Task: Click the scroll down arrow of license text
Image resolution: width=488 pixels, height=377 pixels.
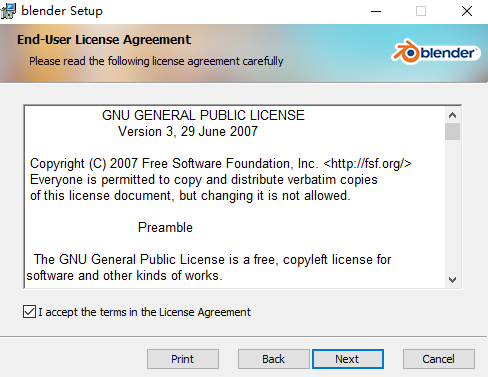Action: click(452, 280)
